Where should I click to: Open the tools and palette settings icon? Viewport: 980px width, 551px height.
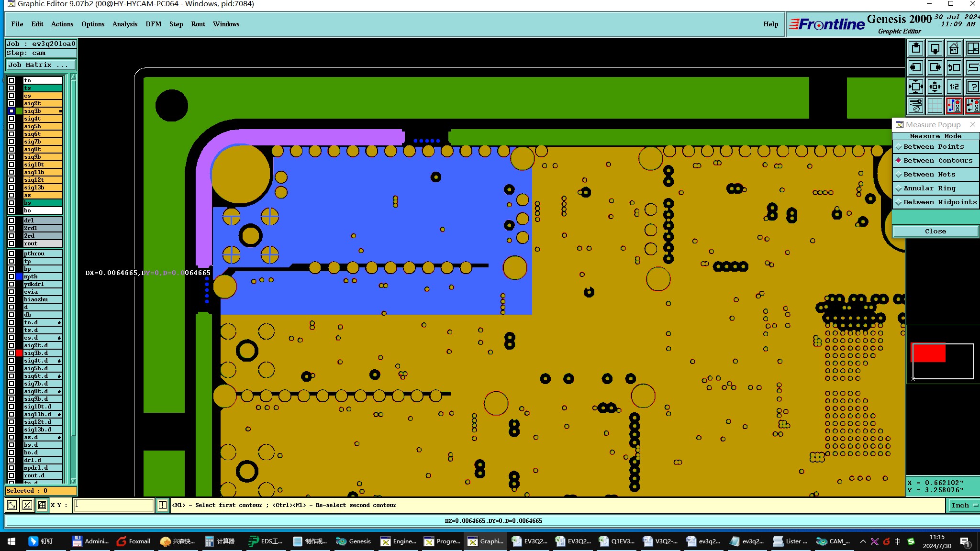point(916,106)
